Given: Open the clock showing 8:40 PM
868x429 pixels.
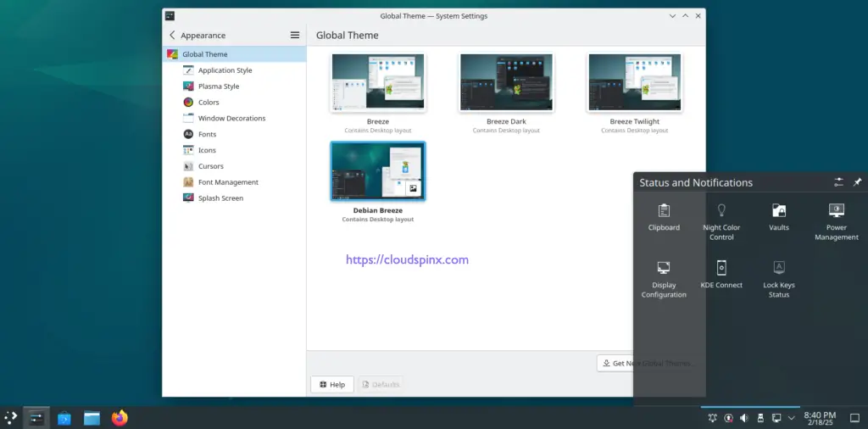Looking at the screenshot, I should tap(820, 418).
